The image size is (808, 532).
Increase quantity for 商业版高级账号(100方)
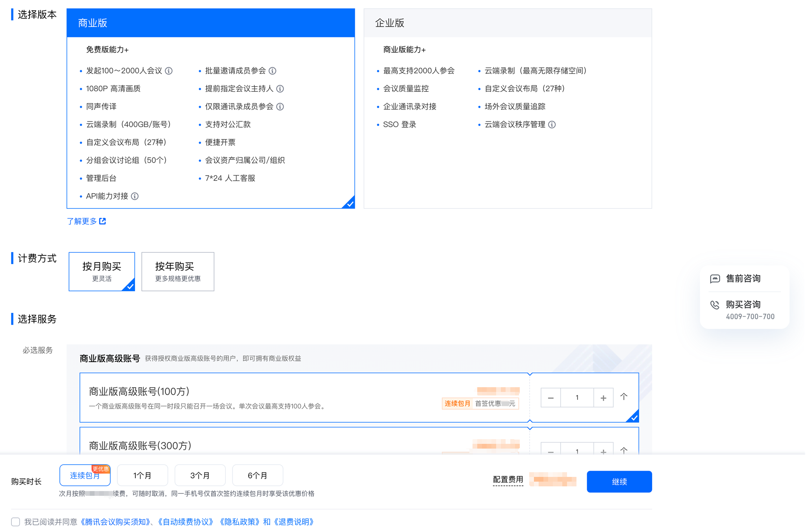click(603, 398)
